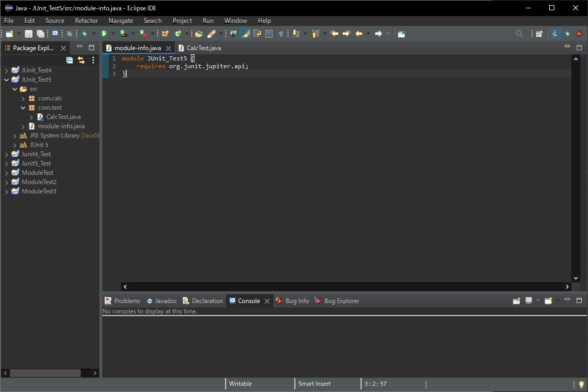The image size is (588, 392).
Task: Click the Run External Tools icon
Action: click(143, 34)
